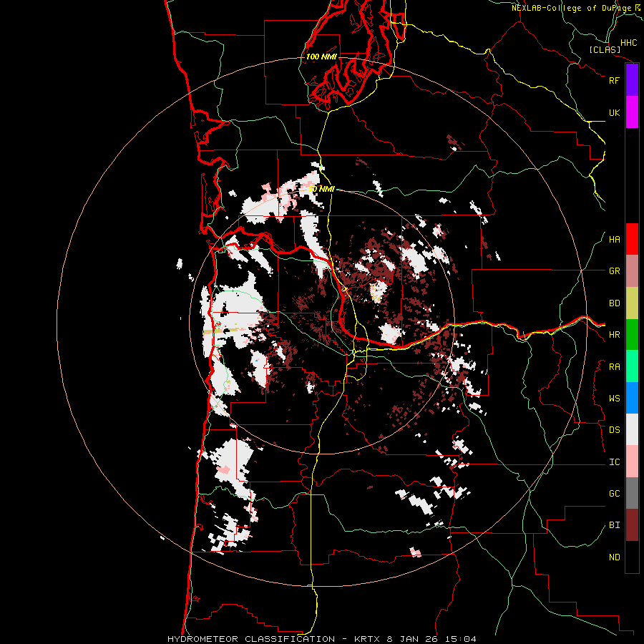The width and height of the screenshot is (644, 644).
Task: Click the IC legend label
Action: (x=614, y=462)
